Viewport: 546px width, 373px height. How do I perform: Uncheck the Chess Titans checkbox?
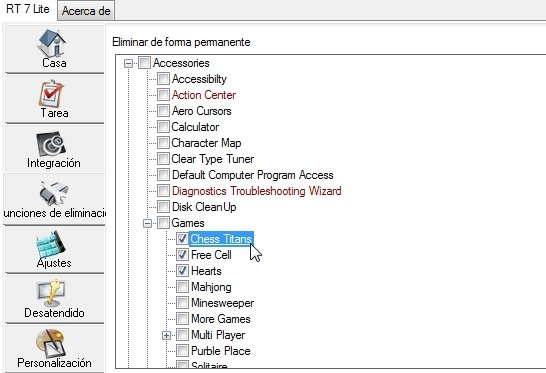click(x=182, y=239)
